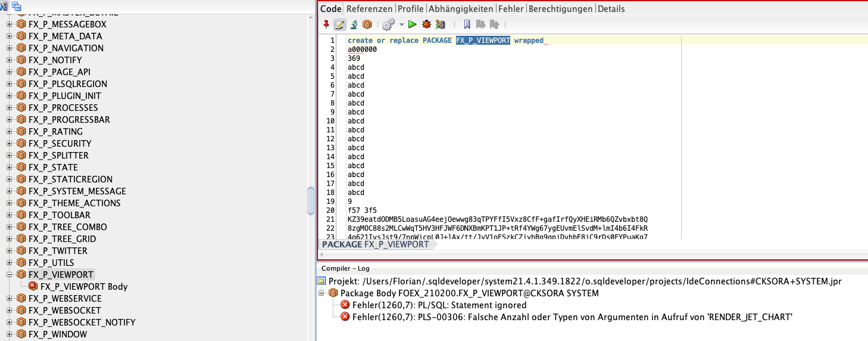Run the package with green play button
This screenshot has width=868, height=341.
[x=412, y=24]
